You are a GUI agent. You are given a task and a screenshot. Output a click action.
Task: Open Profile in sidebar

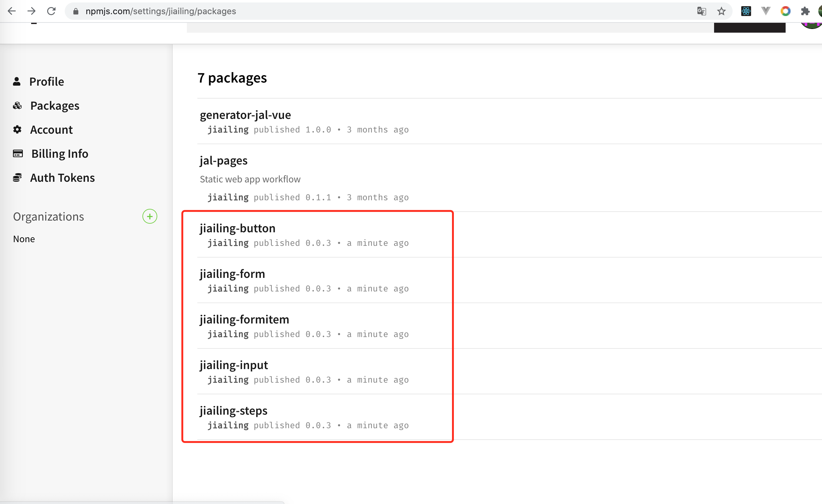46,82
